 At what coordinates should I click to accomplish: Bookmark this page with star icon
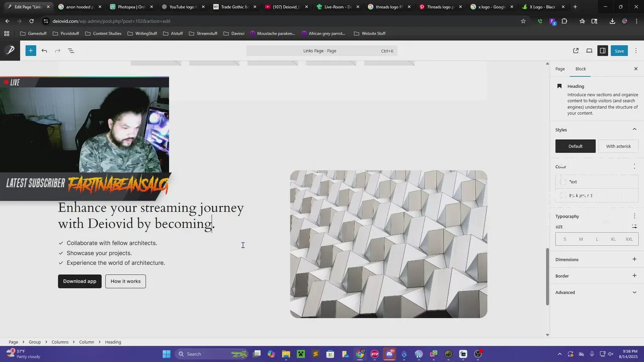tap(523, 21)
